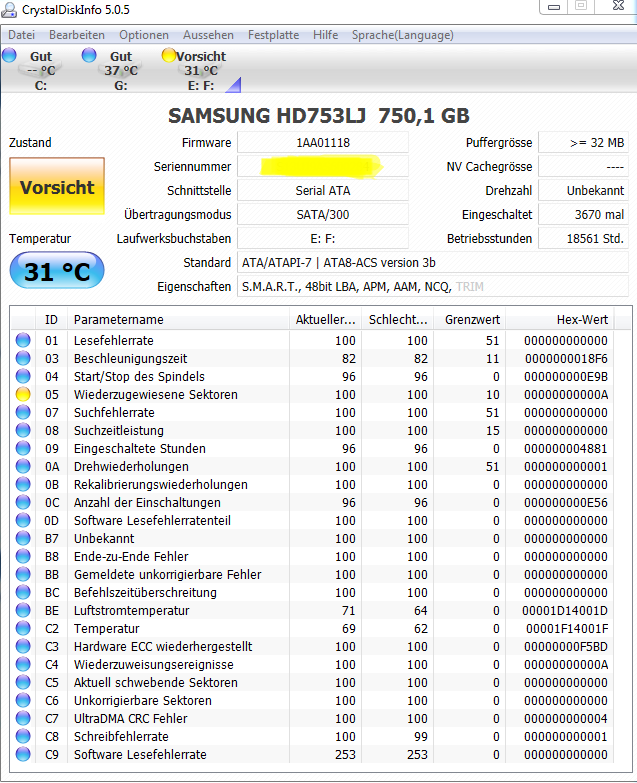
Task: Click orb for Wiederzuweisungsereignisse row
Action: tap(23, 664)
